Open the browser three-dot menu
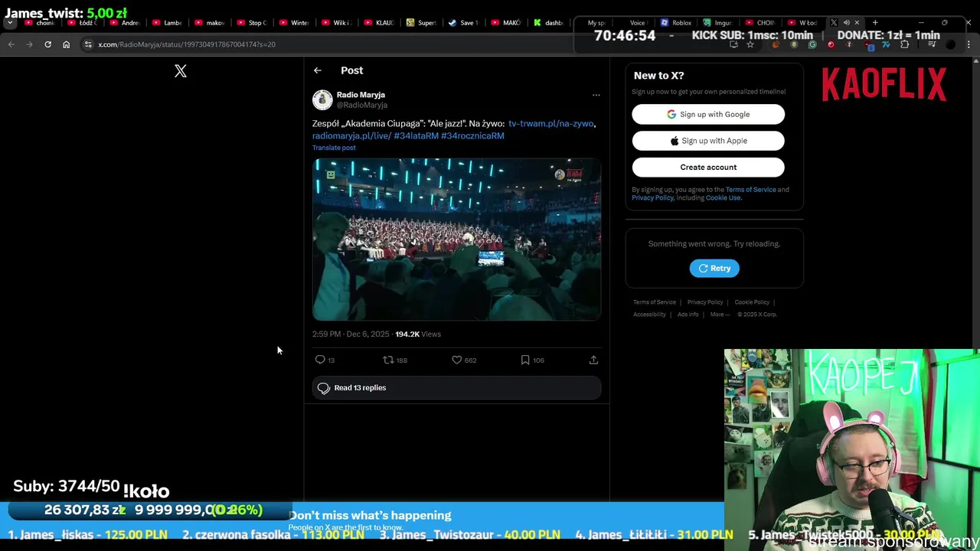Image resolution: width=980 pixels, height=551 pixels. pyautogui.click(x=969, y=44)
